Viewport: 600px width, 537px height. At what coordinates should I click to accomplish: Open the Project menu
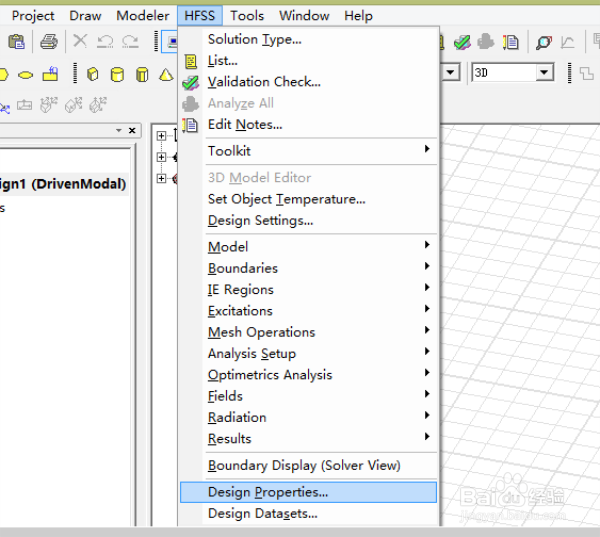pyautogui.click(x=33, y=16)
